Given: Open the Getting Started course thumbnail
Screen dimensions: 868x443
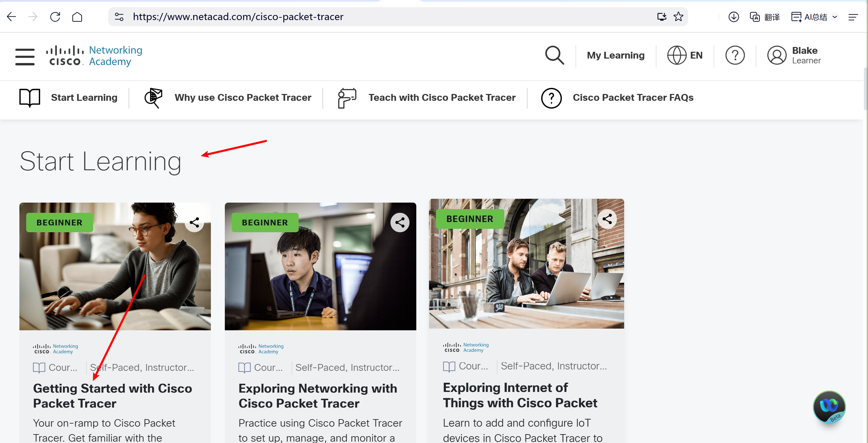Looking at the screenshot, I should tap(115, 266).
